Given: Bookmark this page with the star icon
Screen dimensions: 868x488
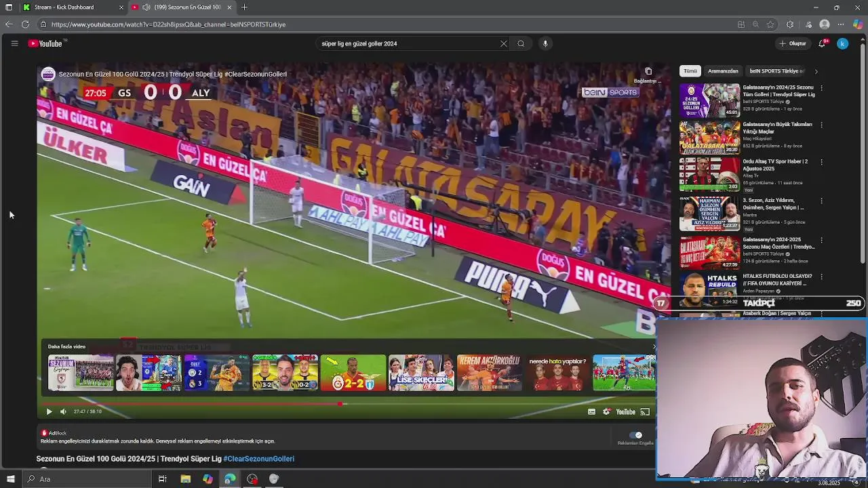Looking at the screenshot, I should [770, 24].
